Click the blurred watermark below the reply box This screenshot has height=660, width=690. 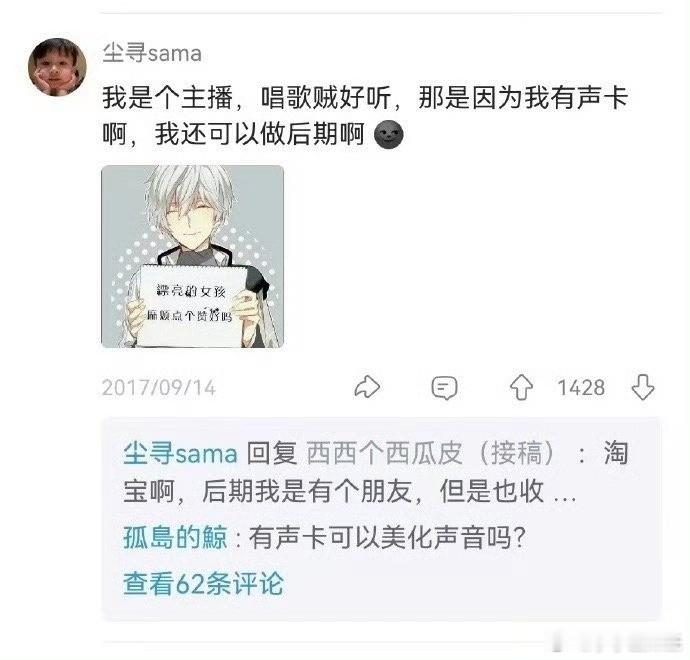pos(618,644)
